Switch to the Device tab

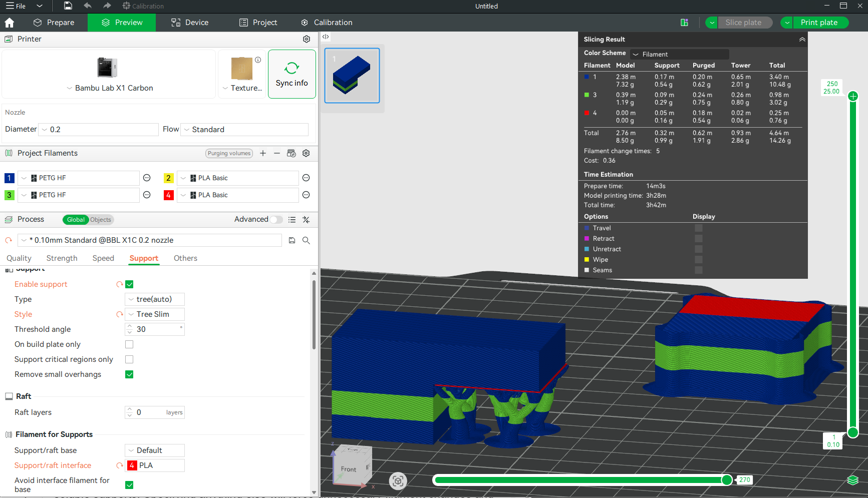[x=190, y=23]
